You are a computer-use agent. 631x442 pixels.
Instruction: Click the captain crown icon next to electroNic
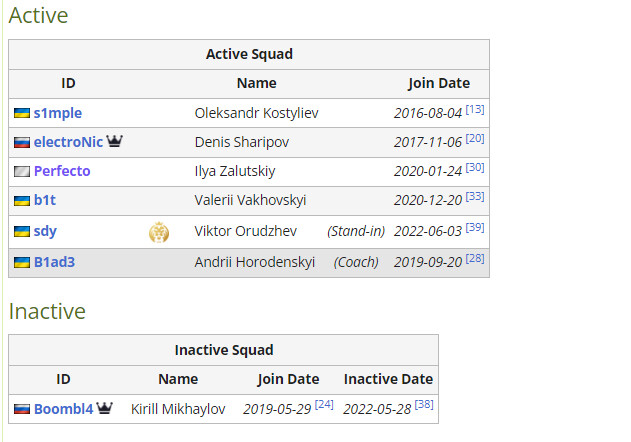114,141
